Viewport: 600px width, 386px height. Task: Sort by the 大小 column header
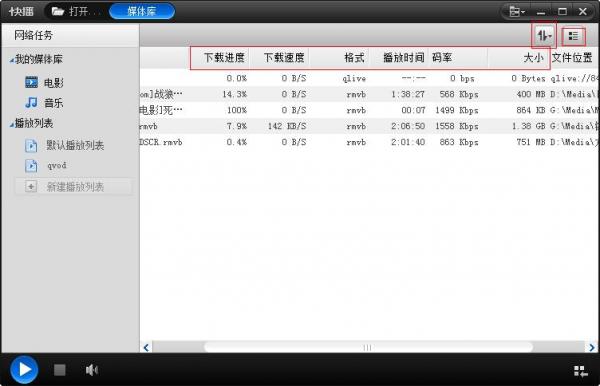pyautogui.click(x=533, y=58)
